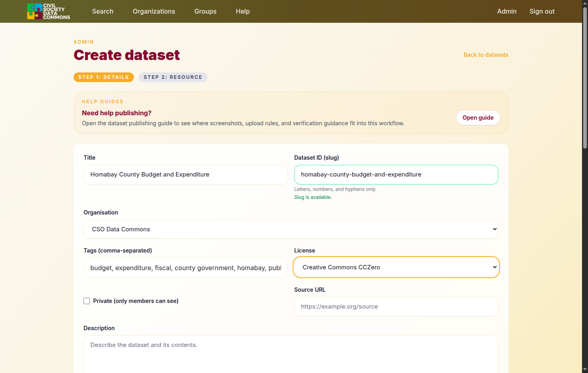Click the 'Need help publishing?' heading

(x=117, y=113)
